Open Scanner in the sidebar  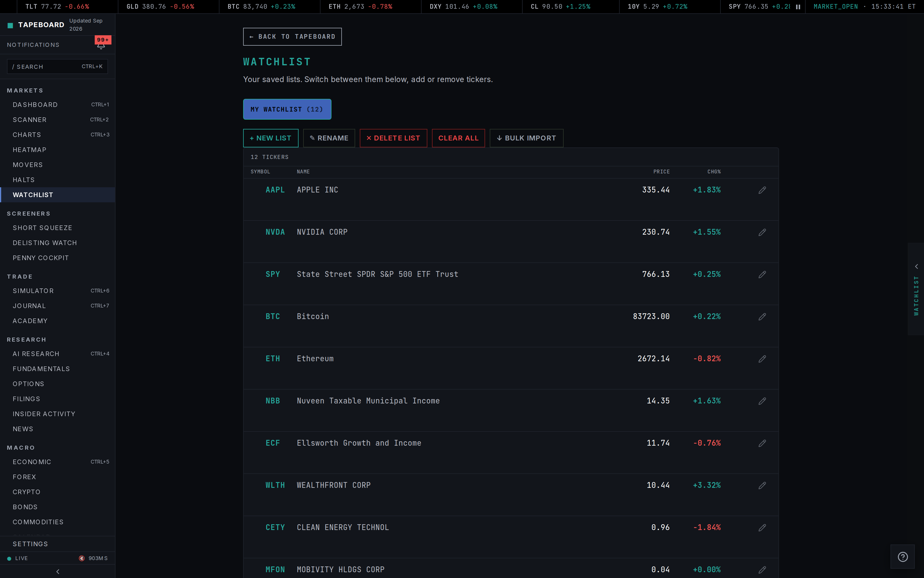pos(58,120)
